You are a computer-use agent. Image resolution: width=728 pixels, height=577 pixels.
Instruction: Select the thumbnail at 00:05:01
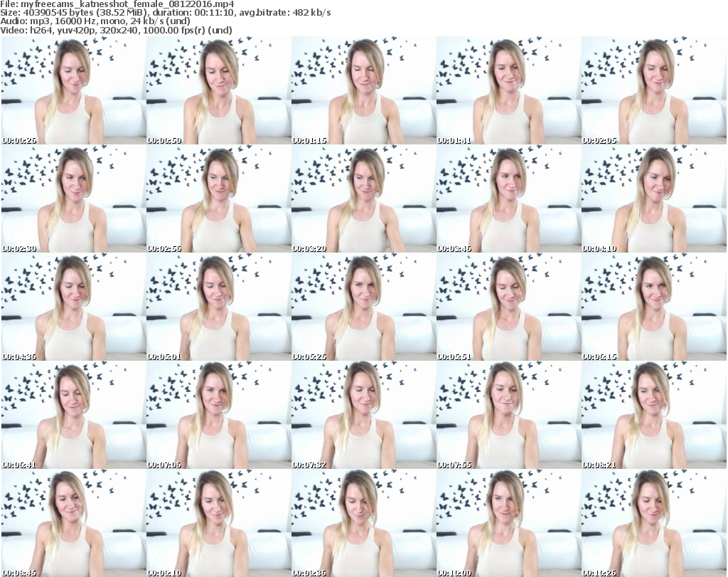tap(219, 307)
